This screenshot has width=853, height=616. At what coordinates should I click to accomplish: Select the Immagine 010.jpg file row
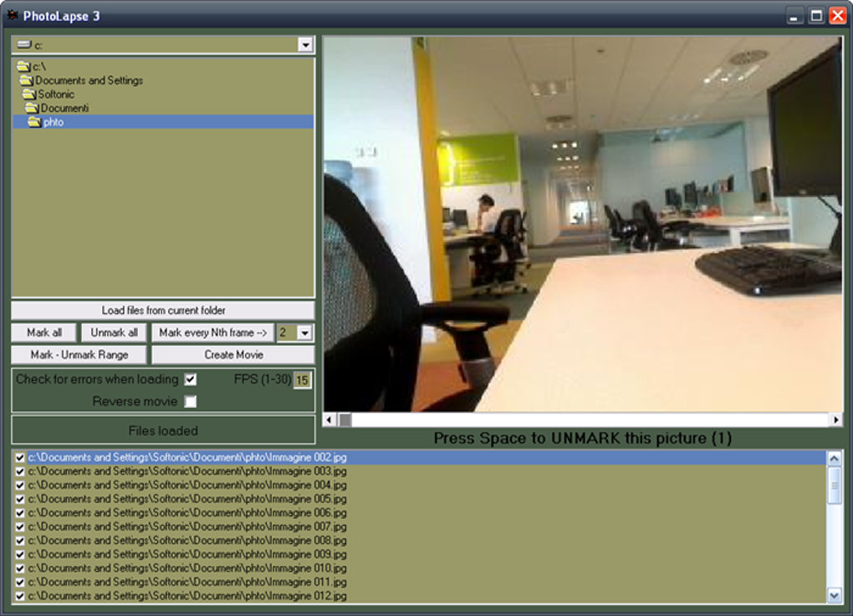tap(420, 568)
